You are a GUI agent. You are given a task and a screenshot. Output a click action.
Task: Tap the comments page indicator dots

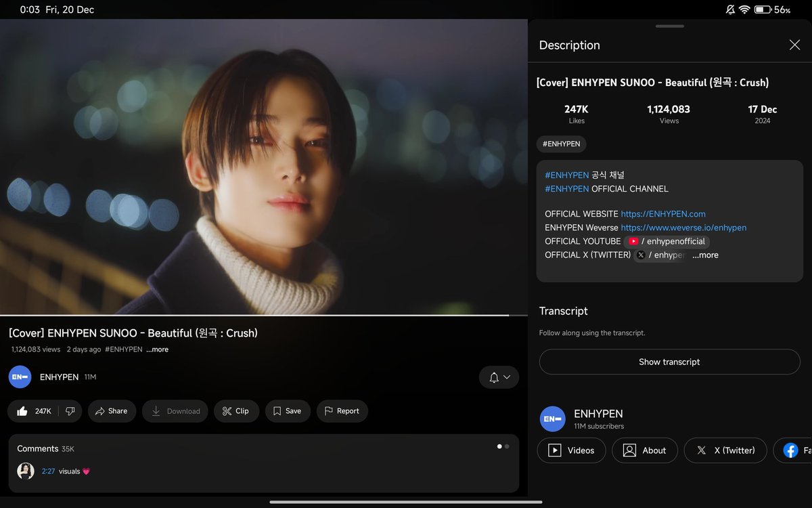(503, 446)
